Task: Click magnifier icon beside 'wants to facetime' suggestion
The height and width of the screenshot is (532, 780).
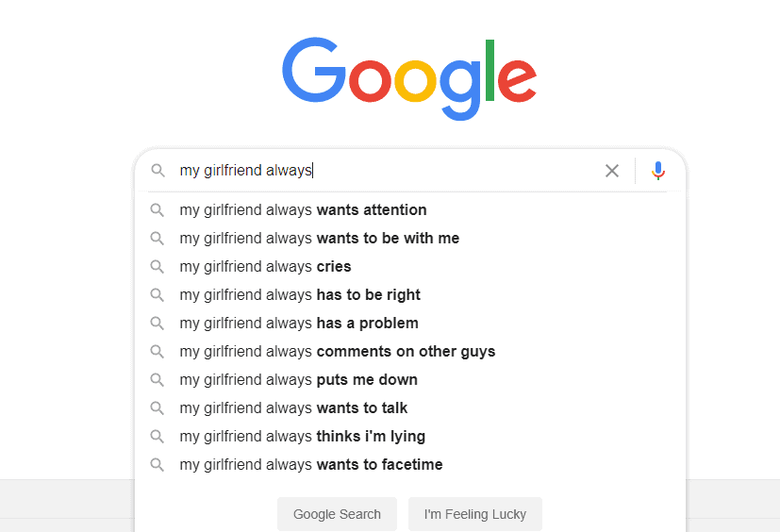Action: coord(158,465)
